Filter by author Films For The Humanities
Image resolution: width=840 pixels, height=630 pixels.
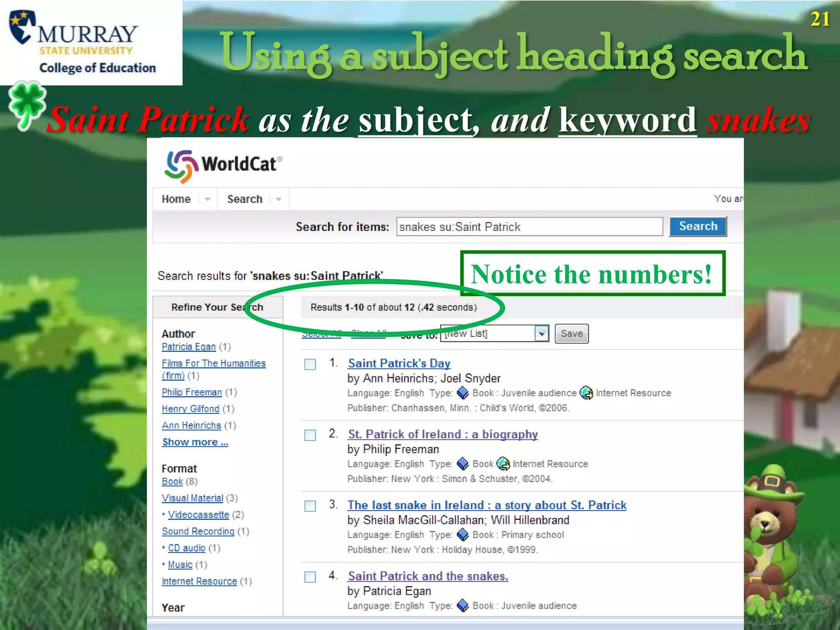click(x=214, y=370)
